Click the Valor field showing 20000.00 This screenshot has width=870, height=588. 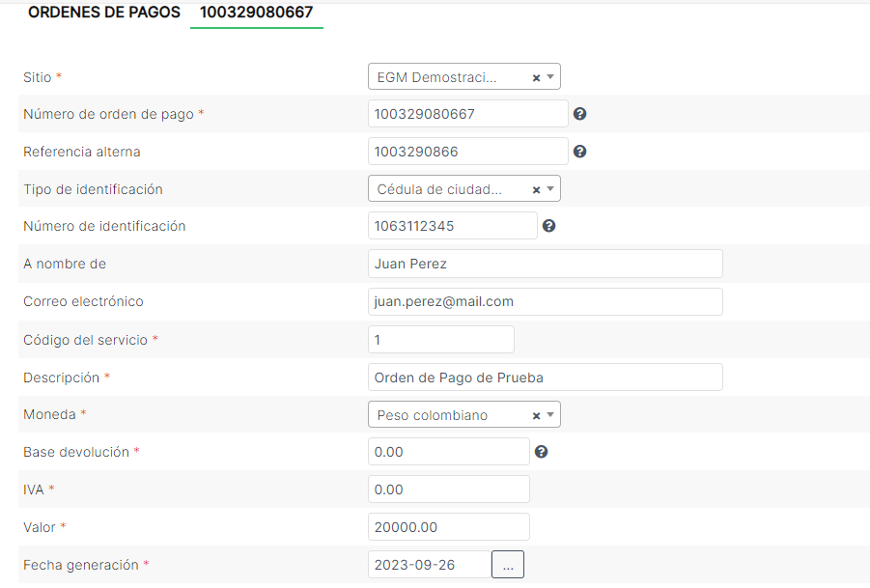pos(448,527)
